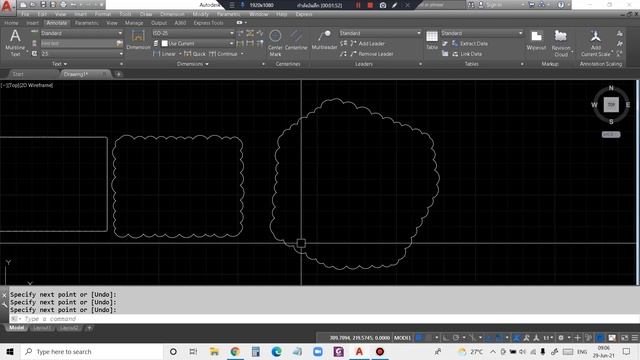The width and height of the screenshot is (640, 360).
Task: Toggle Use Current layer checkbox swatch
Action: (164, 43)
